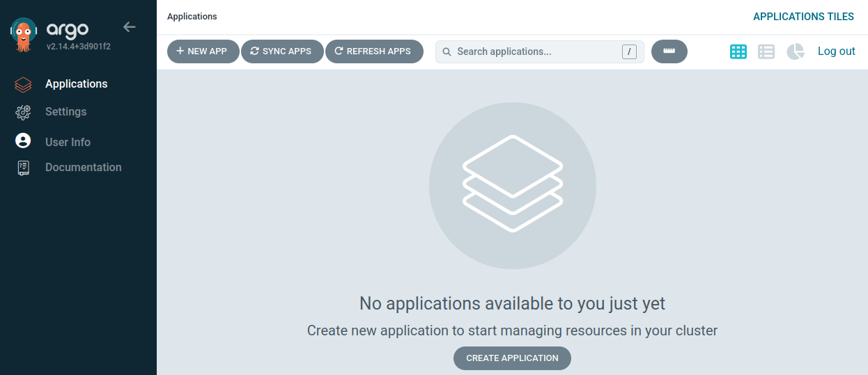Click the magnifier icon in search box
868x375 pixels.
click(447, 51)
